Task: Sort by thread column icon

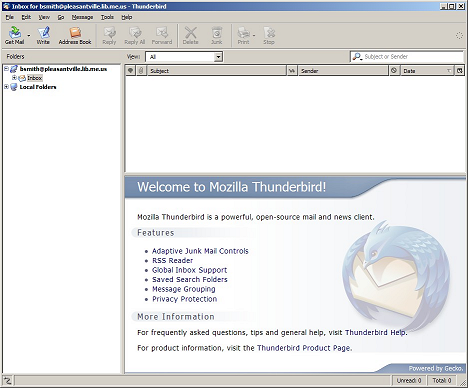Action: (x=131, y=71)
